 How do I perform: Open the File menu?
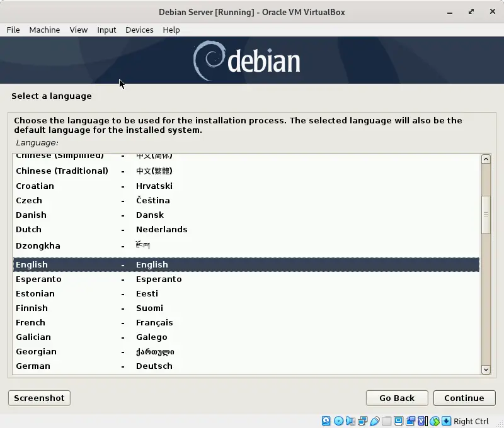point(13,30)
